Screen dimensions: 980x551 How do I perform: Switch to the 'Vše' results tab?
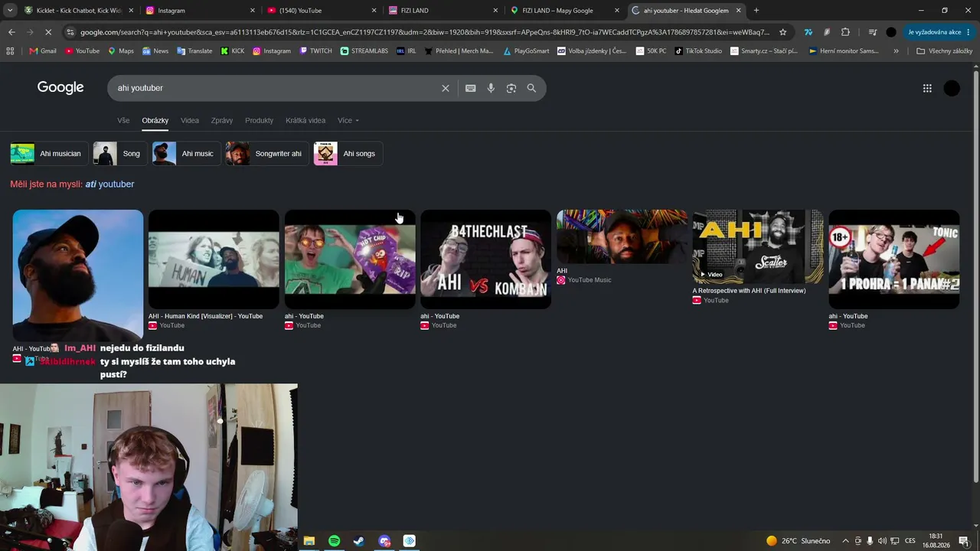[x=123, y=120]
